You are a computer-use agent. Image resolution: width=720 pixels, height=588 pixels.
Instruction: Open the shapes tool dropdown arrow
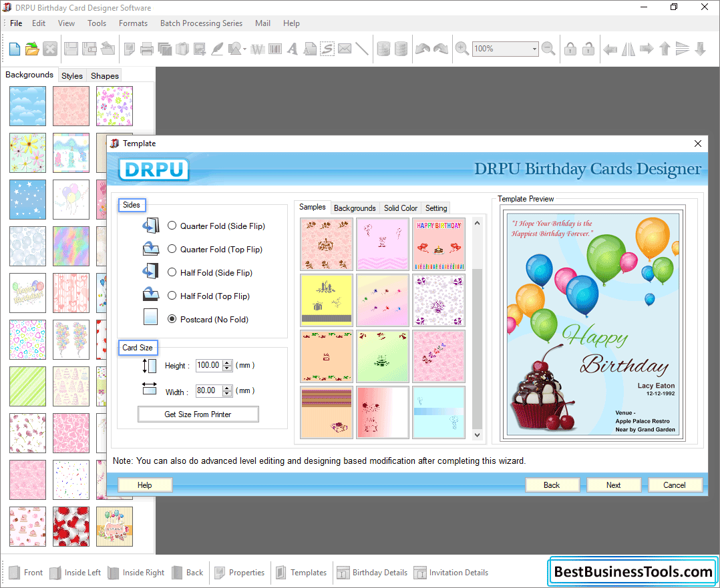[244, 49]
